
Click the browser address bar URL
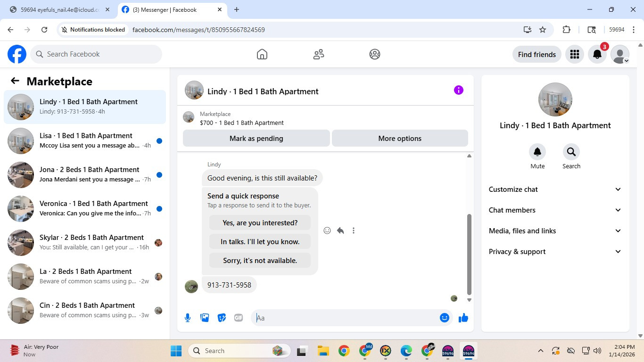198,29
